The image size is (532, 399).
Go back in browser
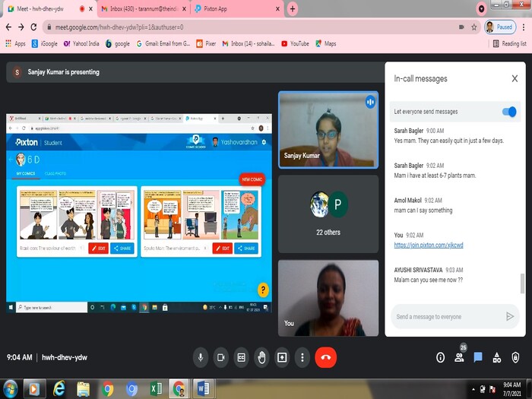coord(9,27)
